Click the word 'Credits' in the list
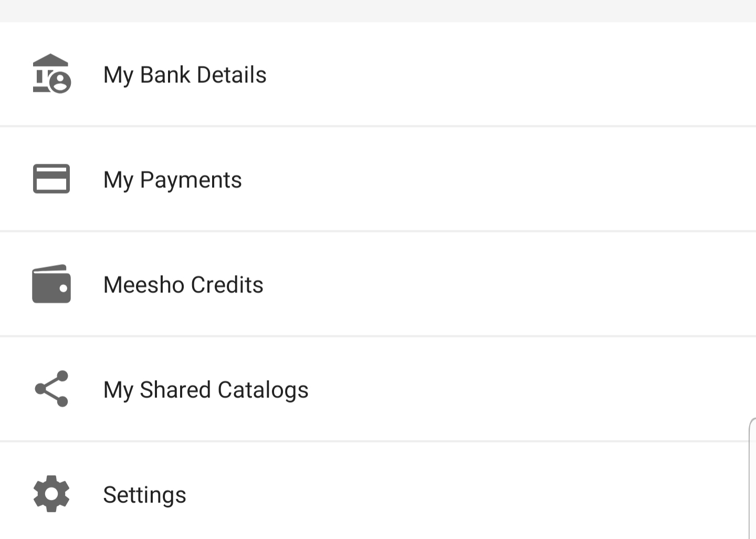Image resolution: width=756 pixels, height=539 pixels. click(x=227, y=285)
